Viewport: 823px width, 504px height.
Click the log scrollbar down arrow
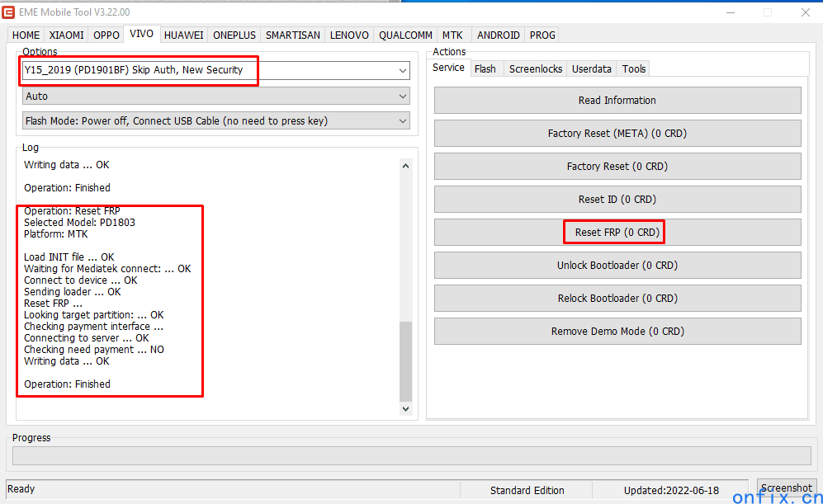[405, 408]
